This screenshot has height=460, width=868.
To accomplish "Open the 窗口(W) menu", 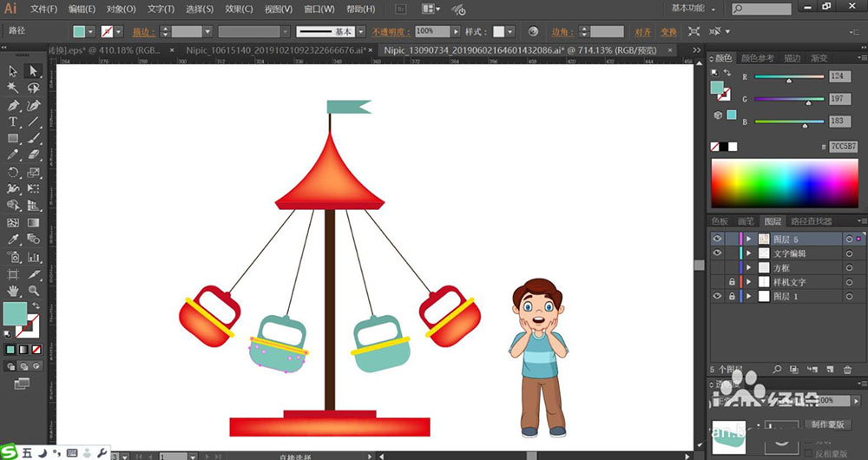I will click(319, 9).
